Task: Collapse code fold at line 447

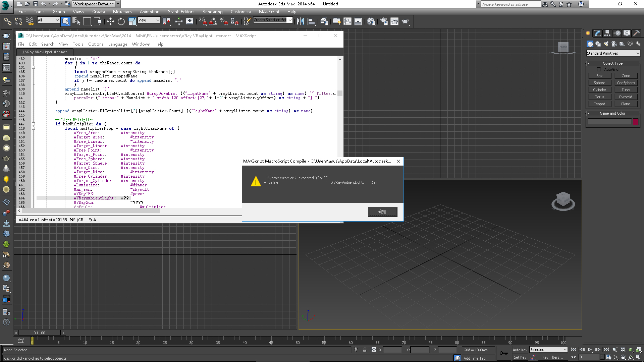Action: 33,124
